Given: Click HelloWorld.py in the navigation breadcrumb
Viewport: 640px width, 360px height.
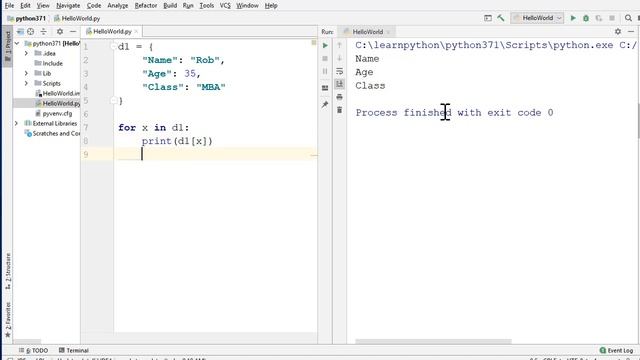Looking at the screenshot, I should pos(77,18).
